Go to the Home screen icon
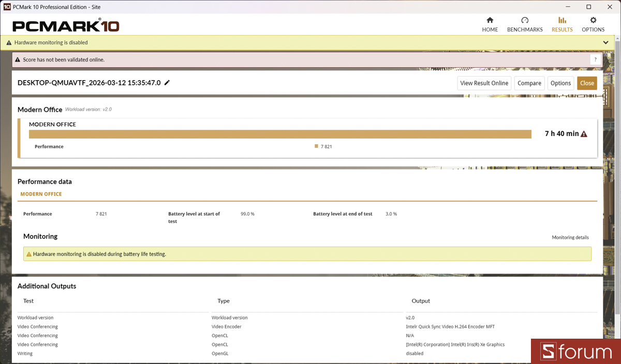Image resolution: width=621 pixels, height=364 pixels. (490, 20)
